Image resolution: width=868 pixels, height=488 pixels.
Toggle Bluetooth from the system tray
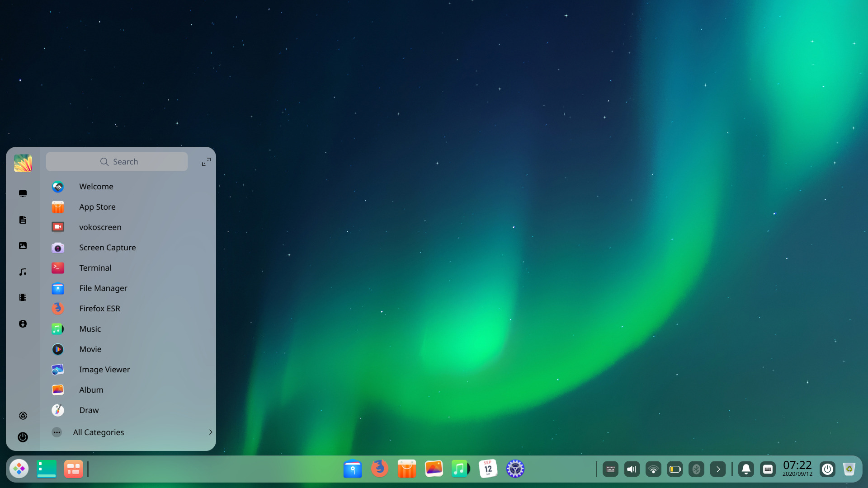coord(697,469)
